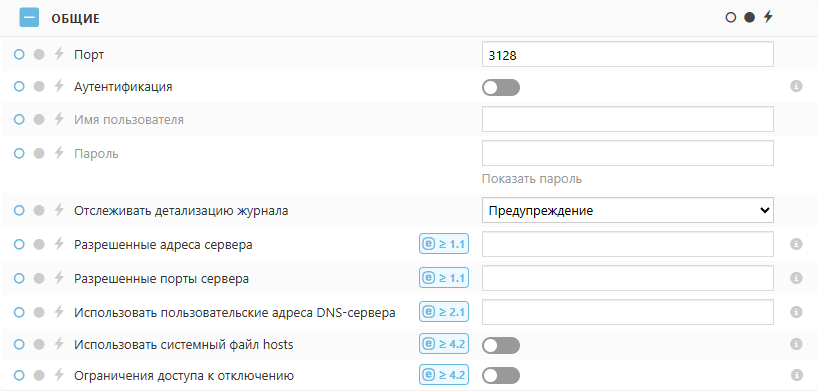This screenshot has height=391, width=818.
Task: Enable Использовать системный файл hosts toggle
Action: tap(501, 345)
